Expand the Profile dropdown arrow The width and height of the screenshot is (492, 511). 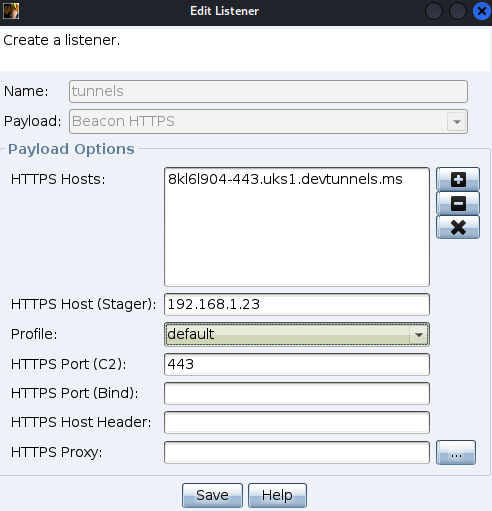(419, 334)
